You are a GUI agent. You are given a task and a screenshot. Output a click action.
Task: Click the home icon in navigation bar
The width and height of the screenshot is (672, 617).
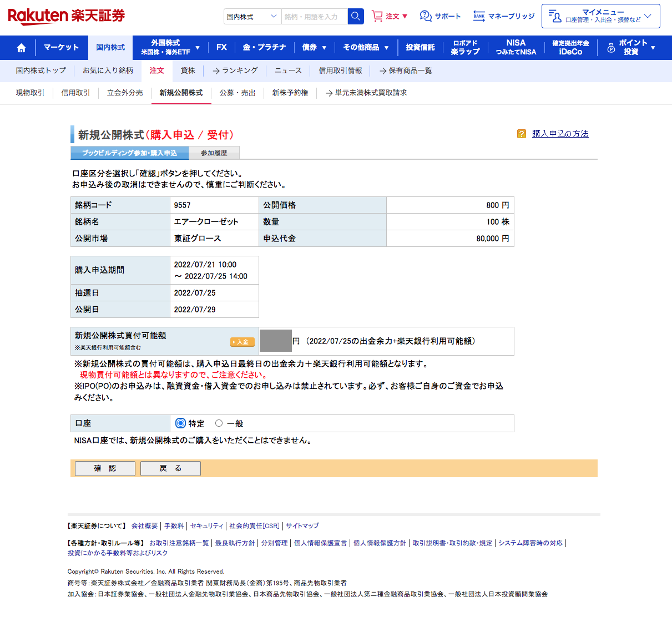click(x=21, y=48)
